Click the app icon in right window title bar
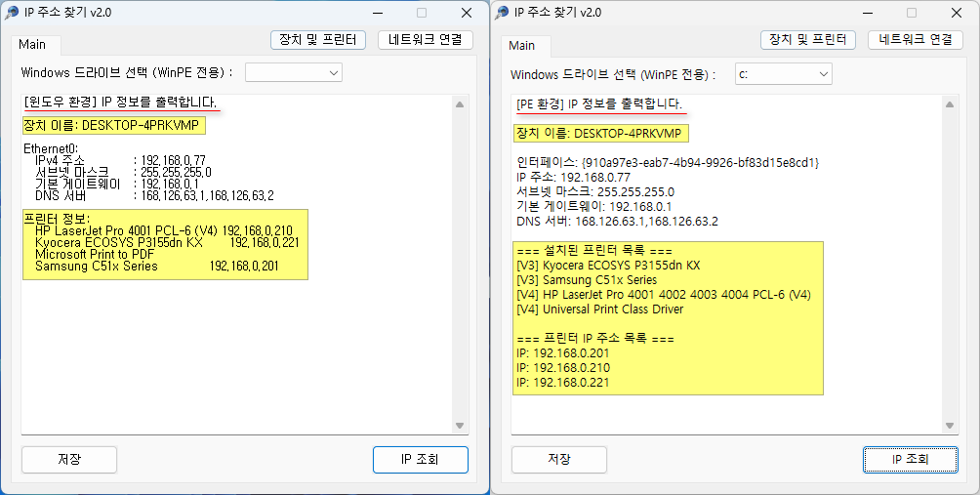 click(x=502, y=13)
